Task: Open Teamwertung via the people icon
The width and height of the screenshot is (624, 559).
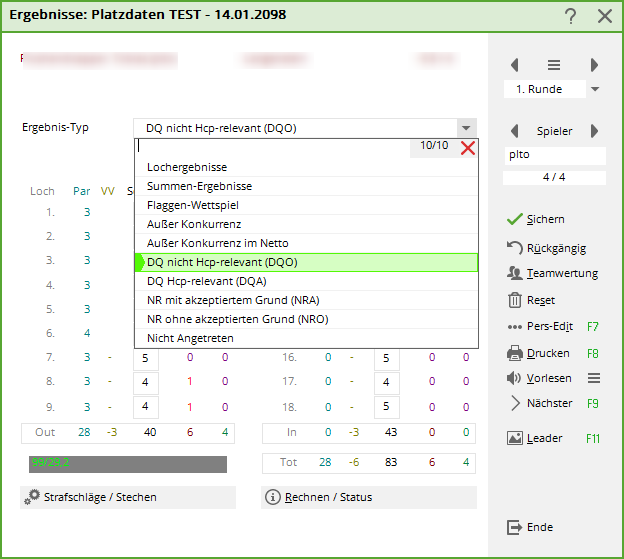Action: (x=515, y=273)
